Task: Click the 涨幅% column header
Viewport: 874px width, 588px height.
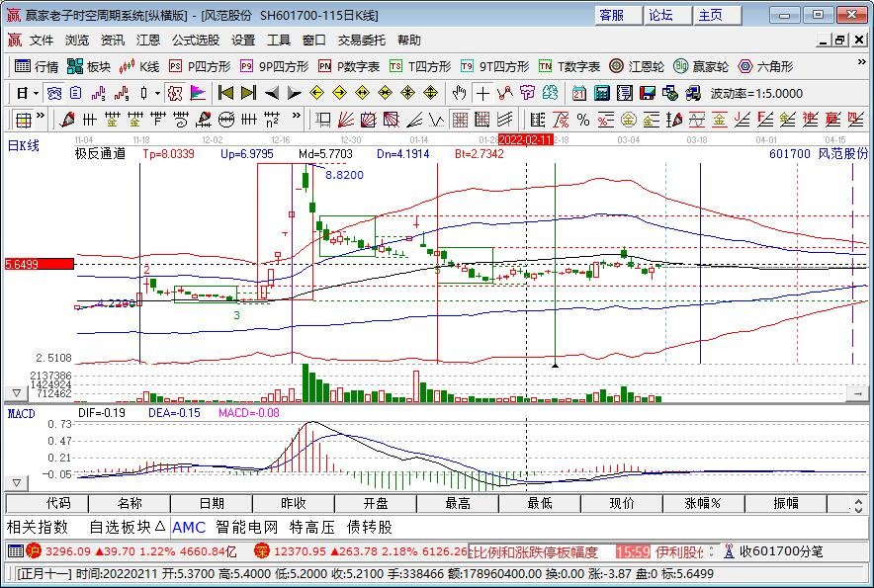Action: 703,504
